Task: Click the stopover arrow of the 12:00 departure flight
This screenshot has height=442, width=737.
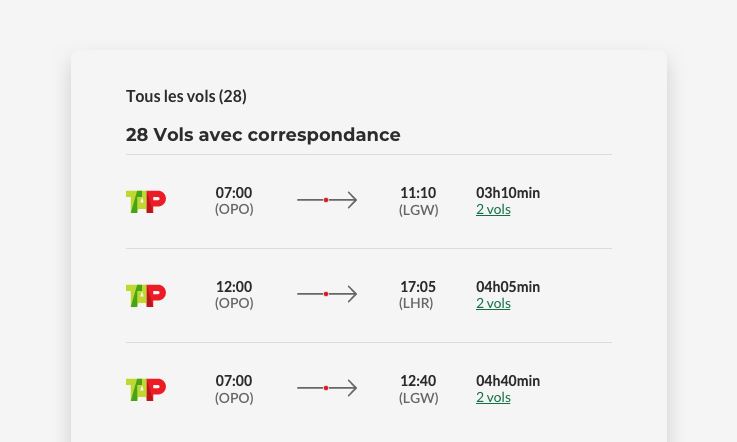Action: click(x=327, y=294)
